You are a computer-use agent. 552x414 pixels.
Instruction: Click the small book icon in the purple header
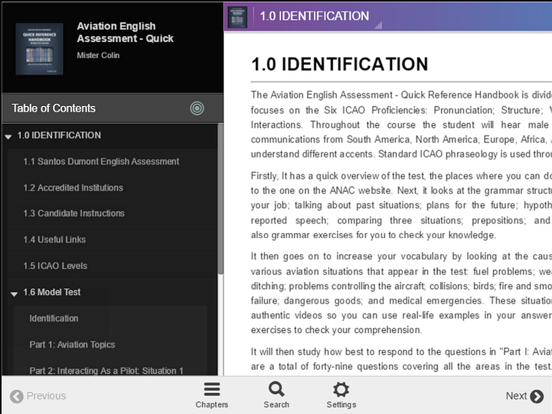[237, 17]
